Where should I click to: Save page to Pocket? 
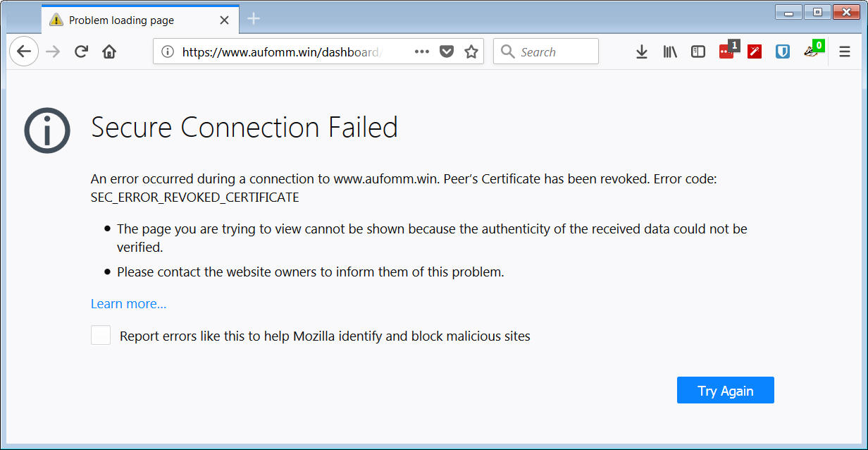click(446, 51)
